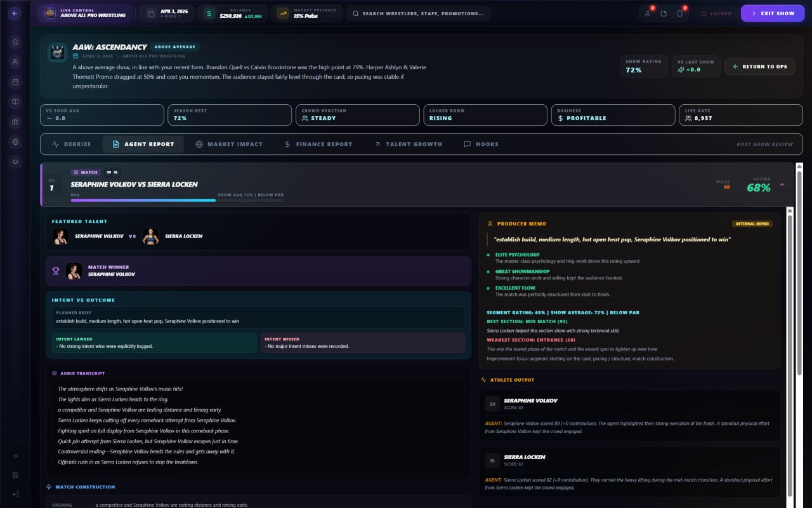Click Seraphine Volkov's portrait in Featured Talent
The image size is (812, 508).
(x=60, y=236)
